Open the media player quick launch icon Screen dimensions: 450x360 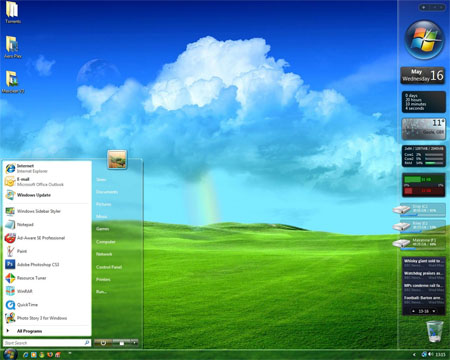tap(34, 355)
